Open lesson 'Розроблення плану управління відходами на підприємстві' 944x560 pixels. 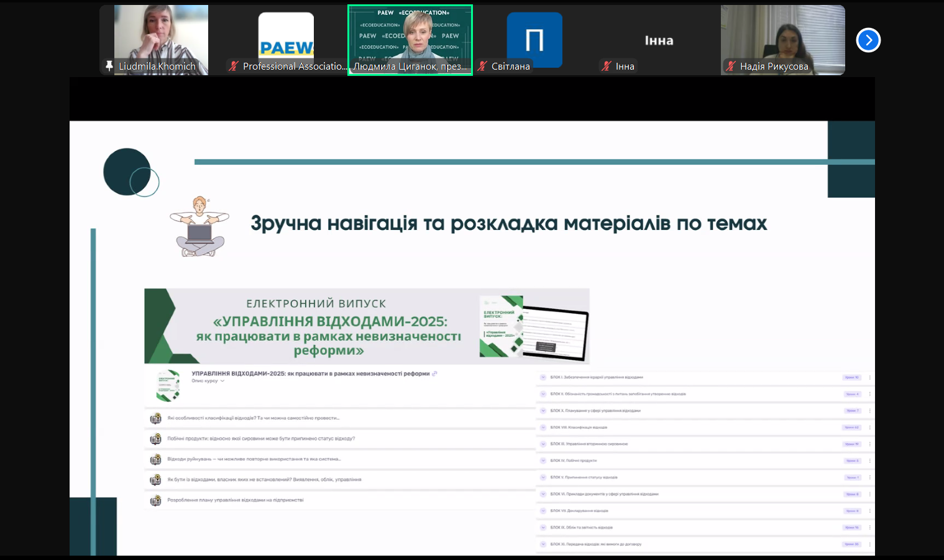click(x=235, y=500)
